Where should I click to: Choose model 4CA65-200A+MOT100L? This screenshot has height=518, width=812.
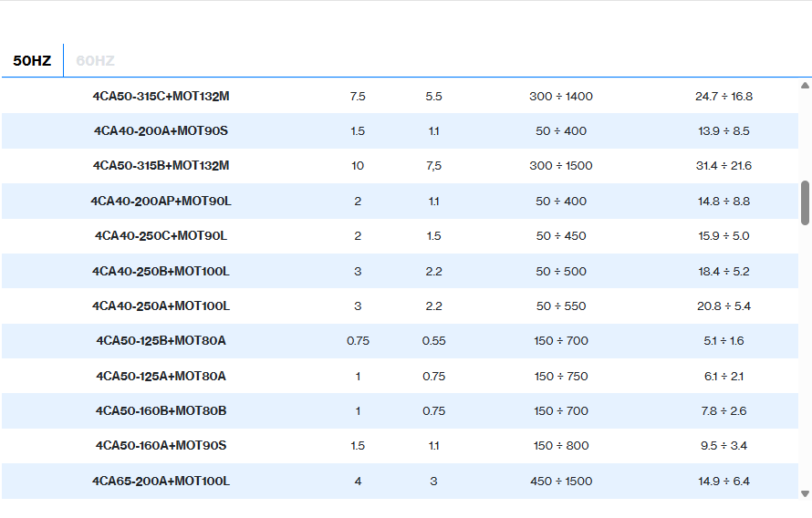pos(161,481)
